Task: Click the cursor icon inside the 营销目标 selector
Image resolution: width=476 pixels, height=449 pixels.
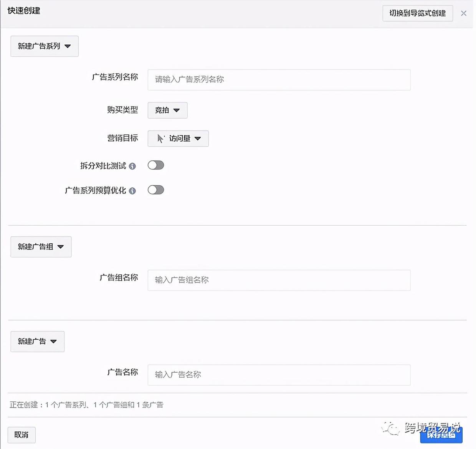Action: 160,139
